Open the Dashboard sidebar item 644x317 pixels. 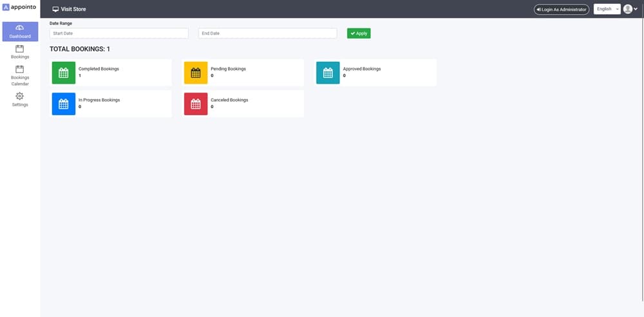20,32
